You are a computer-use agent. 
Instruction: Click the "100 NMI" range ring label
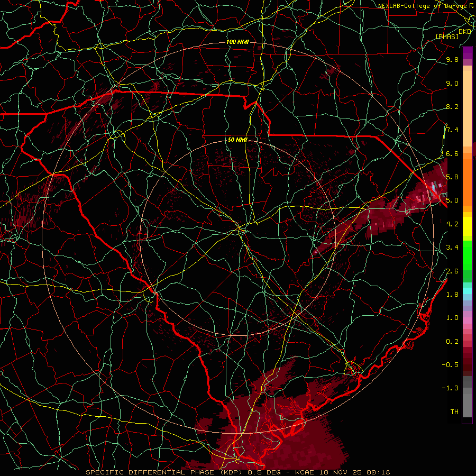pyautogui.click(x=237, y=42)
